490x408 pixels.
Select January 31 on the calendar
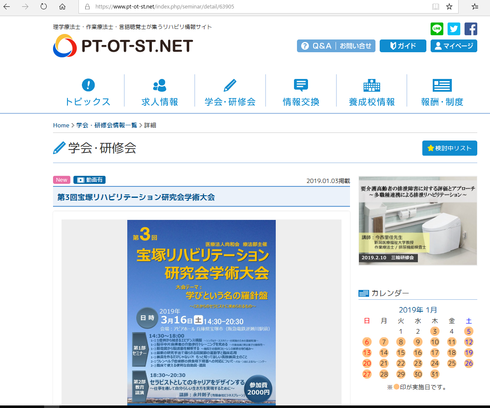tap(435, 374)
